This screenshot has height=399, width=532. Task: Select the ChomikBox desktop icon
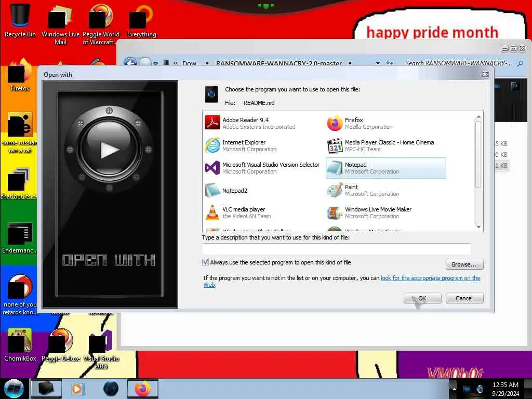(x=20, y=345)
